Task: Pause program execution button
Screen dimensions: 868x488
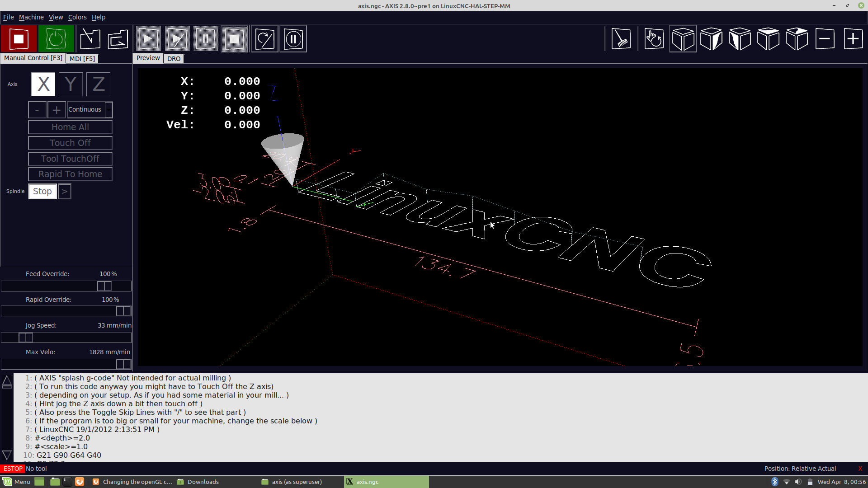Action: click(x=206, y=39)
